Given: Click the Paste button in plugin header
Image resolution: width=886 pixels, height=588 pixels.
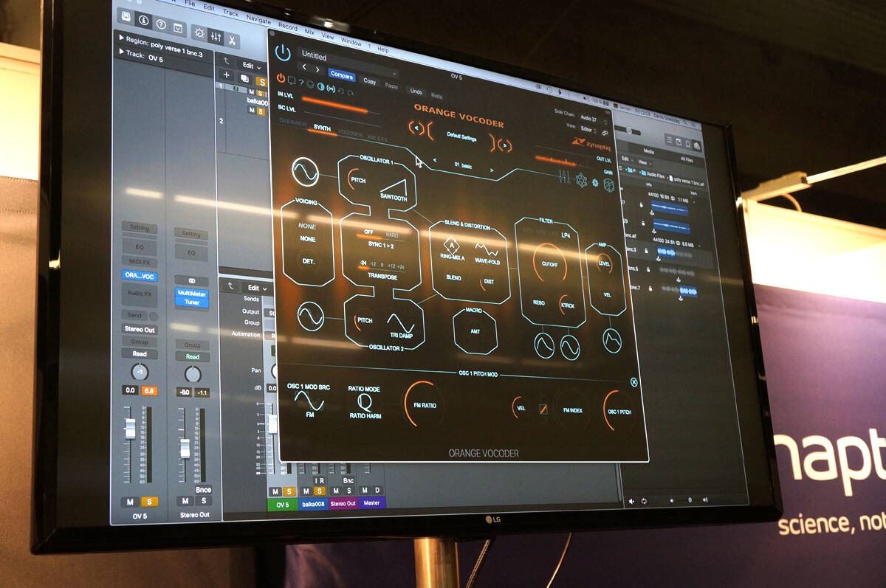Looking at the screenshot, I should coord(391,86).
